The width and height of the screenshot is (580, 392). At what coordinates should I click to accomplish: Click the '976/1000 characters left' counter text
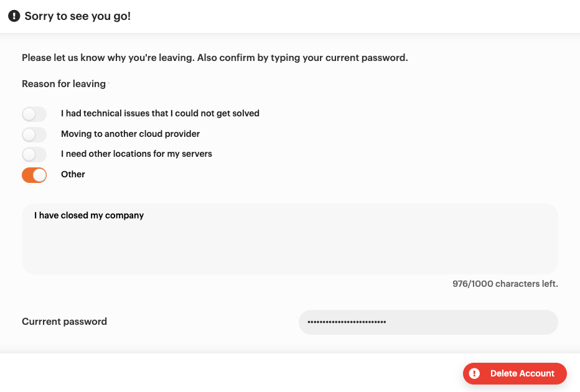tap(505, 284)
